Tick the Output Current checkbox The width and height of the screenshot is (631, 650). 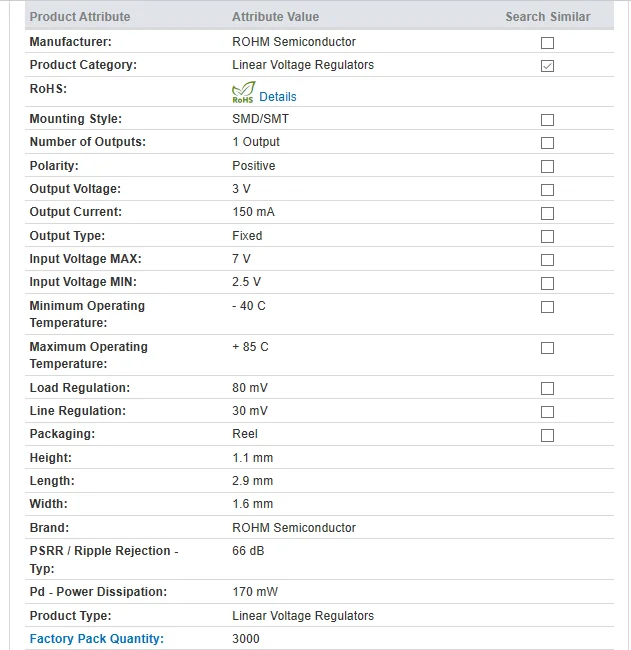tap(547, 213)
